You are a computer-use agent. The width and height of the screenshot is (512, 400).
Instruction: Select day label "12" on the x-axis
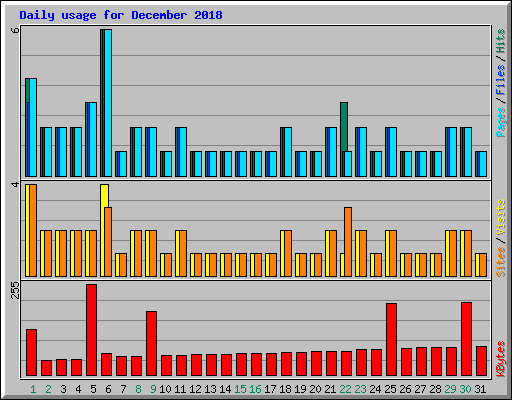tap(195, 389)
